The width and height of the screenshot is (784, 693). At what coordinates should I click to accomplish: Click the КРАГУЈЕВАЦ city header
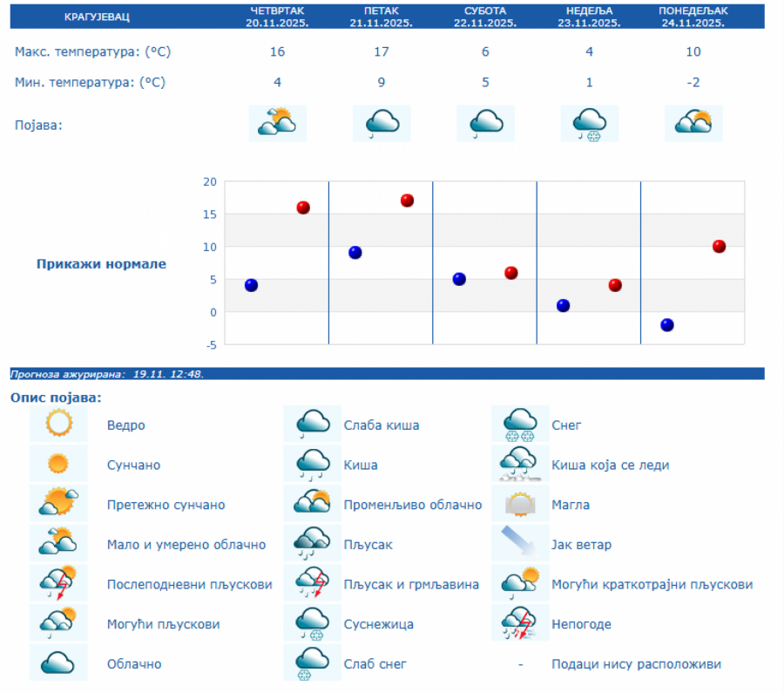(x=98, y=17)
